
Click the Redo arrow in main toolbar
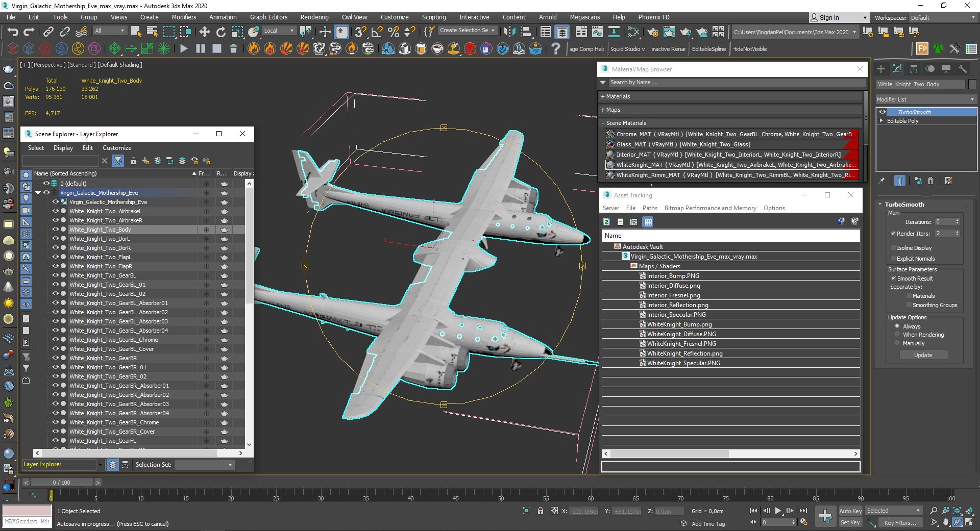[x=29, y=32]
